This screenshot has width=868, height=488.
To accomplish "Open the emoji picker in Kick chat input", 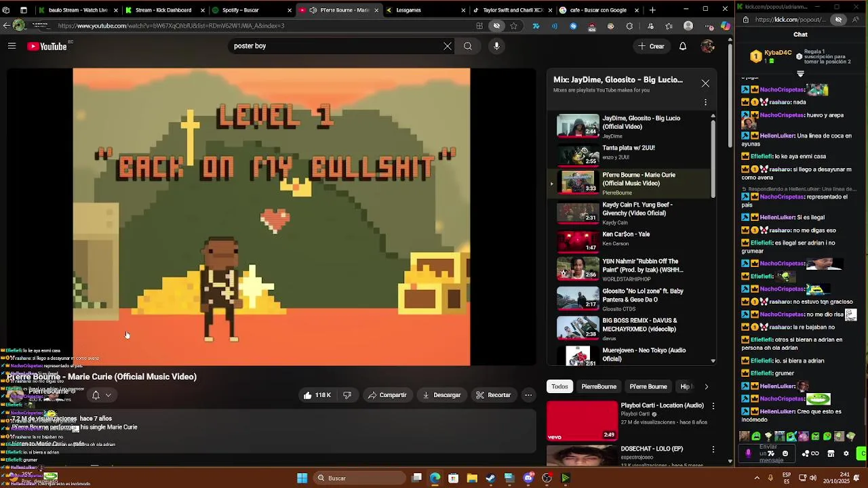I will click(x=785, y=453).
